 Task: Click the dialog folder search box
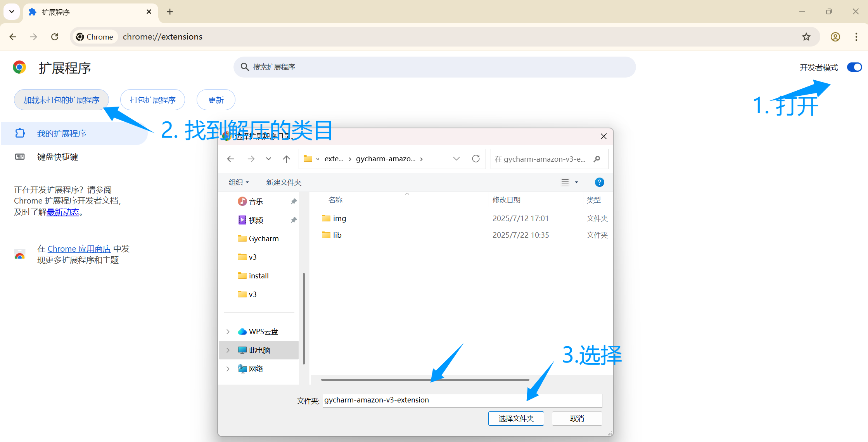[549, 159]
